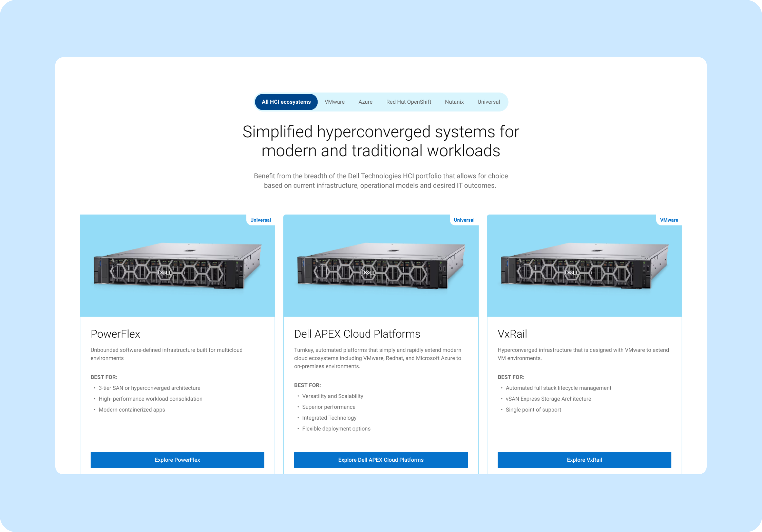
Task: Click the Universal tag on PowerFlex card
Action: [261, 220]
